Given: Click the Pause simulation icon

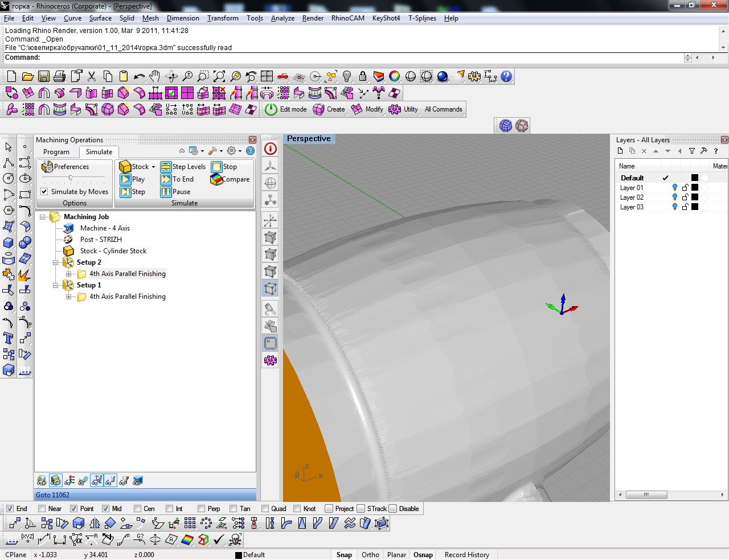Looking at the screenshot, I should [166, 192].
